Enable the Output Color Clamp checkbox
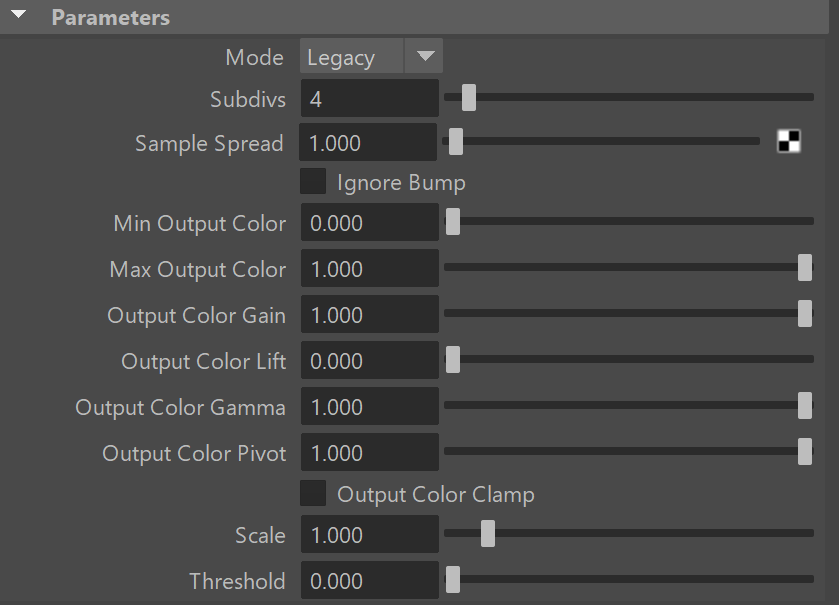 (313, 493)
